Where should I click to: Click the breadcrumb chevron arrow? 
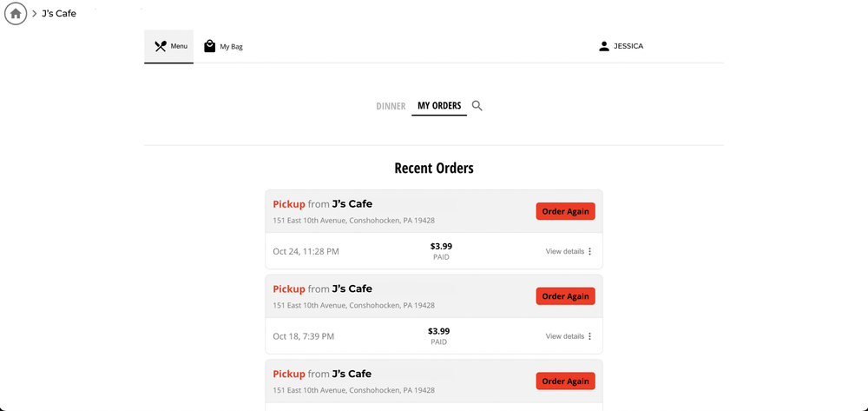coord(35,14)
